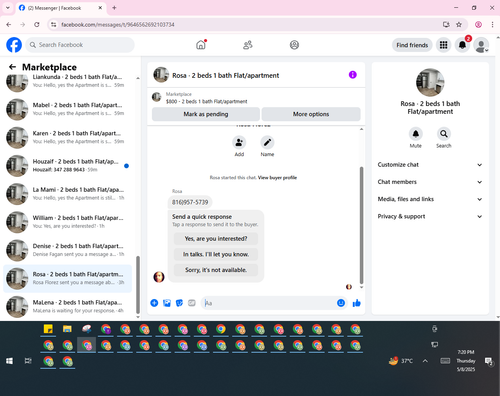Open View buyer profile link
This screenshot has width=500, height=396.
pos(277,178)
